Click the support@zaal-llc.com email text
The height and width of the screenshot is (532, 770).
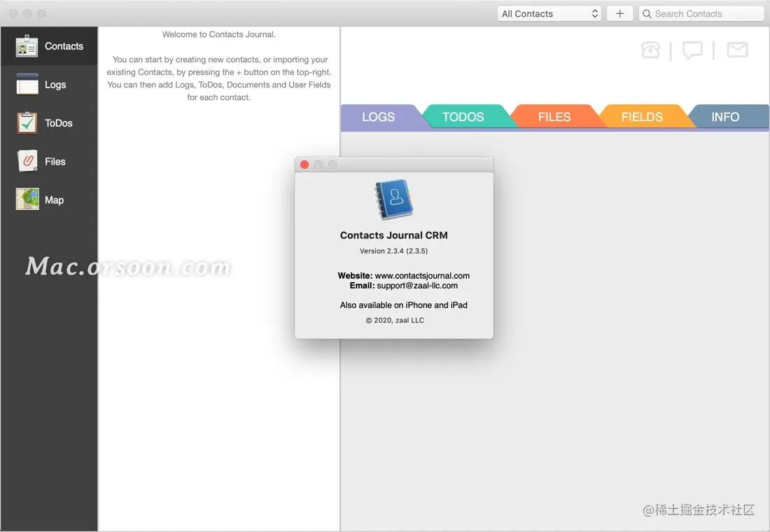point(417,286)
